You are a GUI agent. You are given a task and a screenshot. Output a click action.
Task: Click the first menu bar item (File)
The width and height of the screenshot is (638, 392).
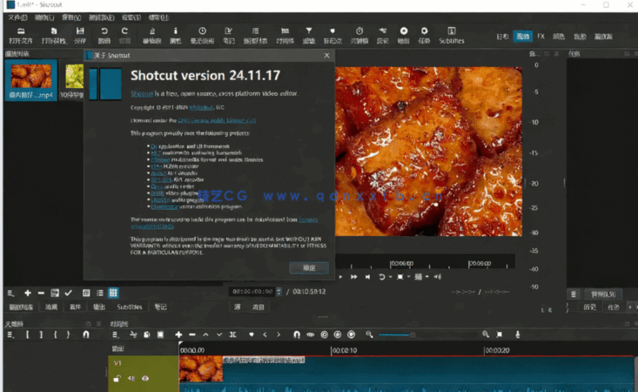pyautogui.click(x=17, y=18)
